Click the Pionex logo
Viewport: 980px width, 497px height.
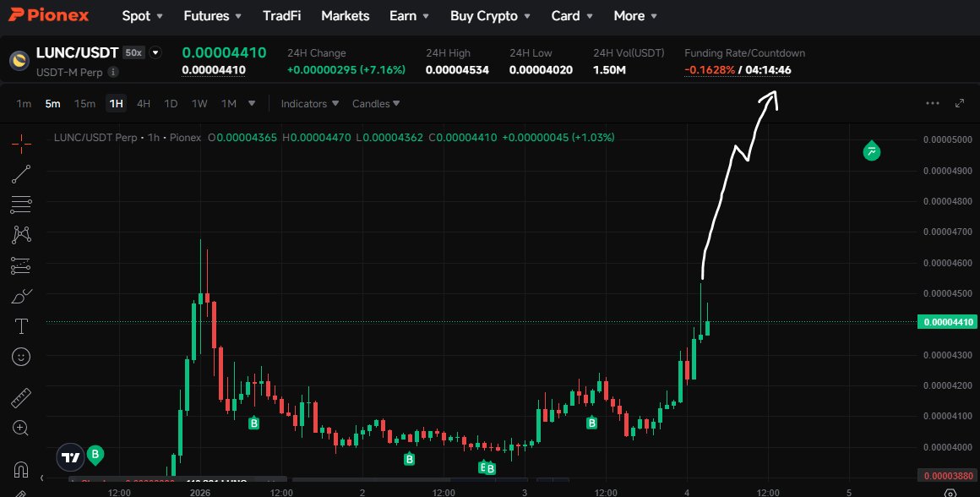pyautogui.click(x=48, y=14)
